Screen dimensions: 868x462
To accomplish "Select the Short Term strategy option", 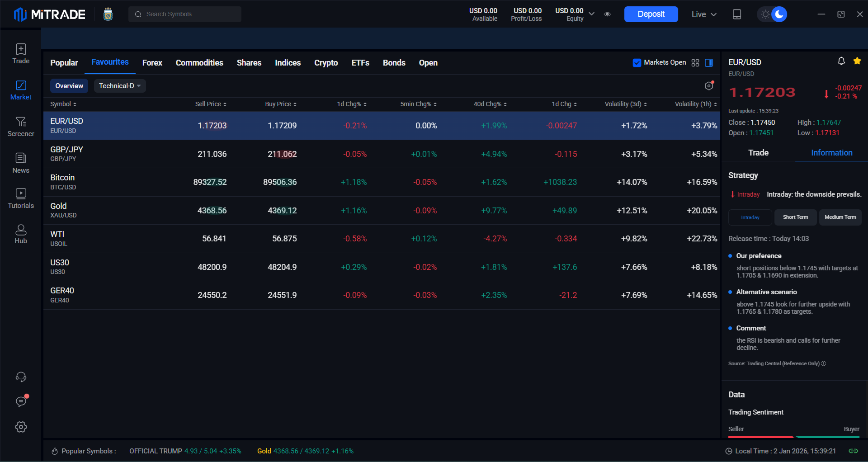I will point(795,217).
